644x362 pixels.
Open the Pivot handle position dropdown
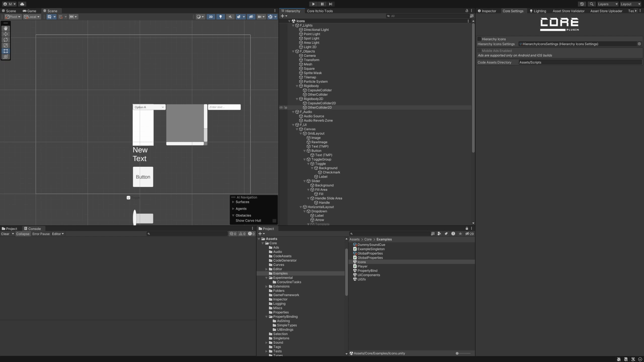click(13, 17)
